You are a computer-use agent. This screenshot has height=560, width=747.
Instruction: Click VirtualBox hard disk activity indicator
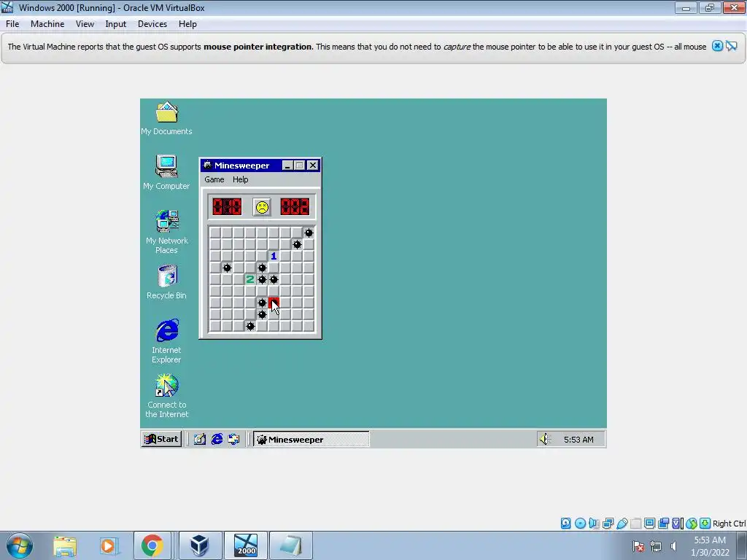pyautogui.click(x=565, y=524)
